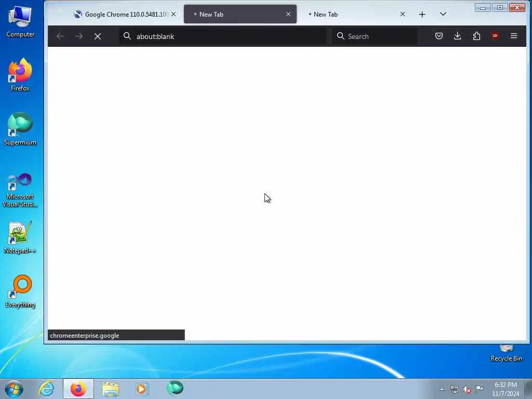Click the network tray icon
Viewport: 532px width, 399px height.
[454, 390]
